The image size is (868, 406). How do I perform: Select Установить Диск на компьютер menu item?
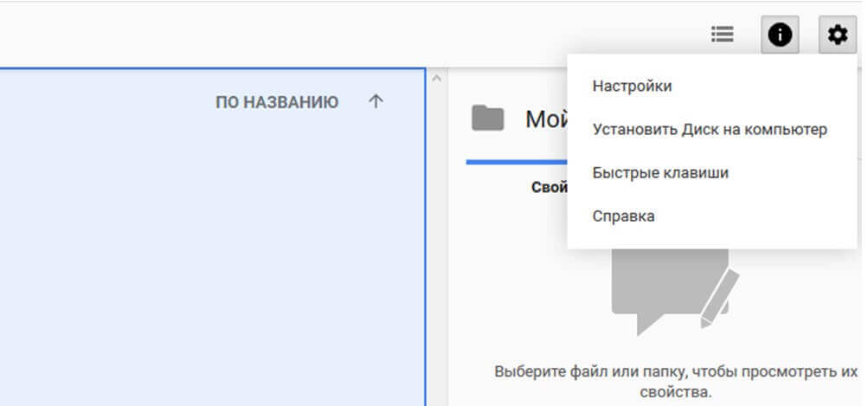point(710,129)
